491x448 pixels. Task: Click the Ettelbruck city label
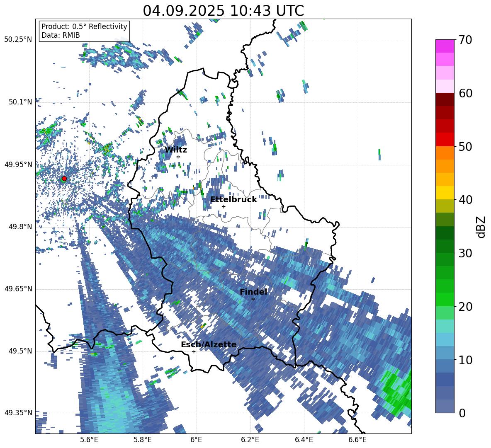click(x=233, y=200)
